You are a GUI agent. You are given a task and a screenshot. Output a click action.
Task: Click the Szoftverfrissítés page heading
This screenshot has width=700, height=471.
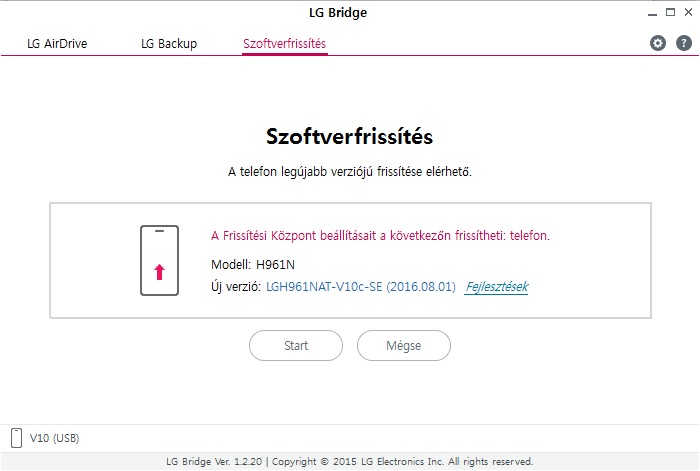click(350, 137)
